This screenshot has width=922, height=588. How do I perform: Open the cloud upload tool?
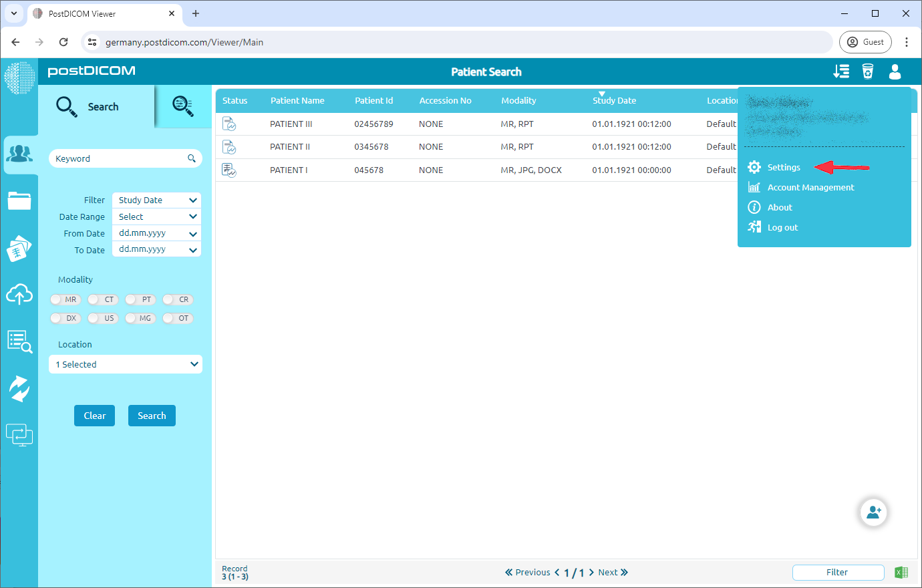coord(20,294)
